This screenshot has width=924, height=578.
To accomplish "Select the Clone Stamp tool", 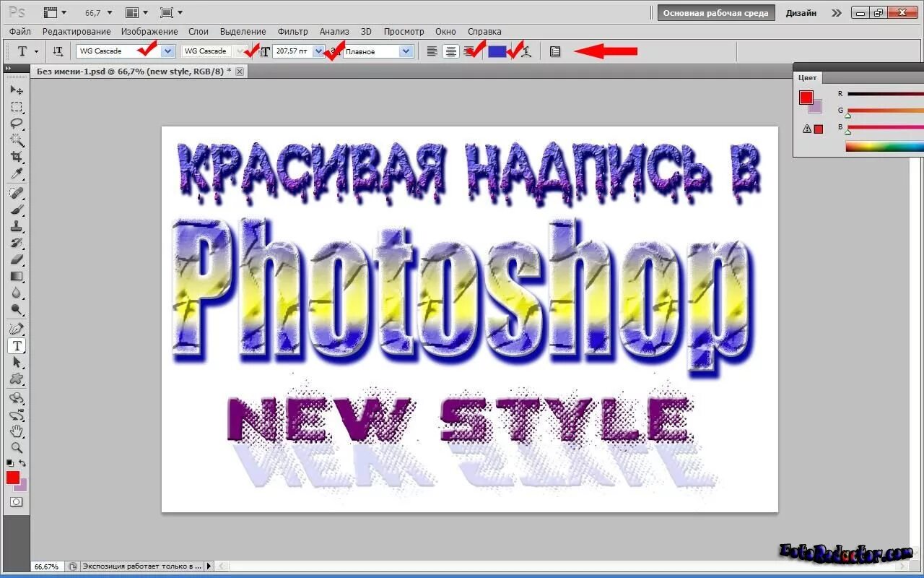I will 17,226.
